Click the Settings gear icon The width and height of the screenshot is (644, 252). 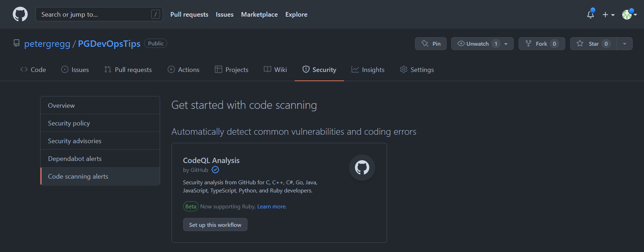point(403,69)
